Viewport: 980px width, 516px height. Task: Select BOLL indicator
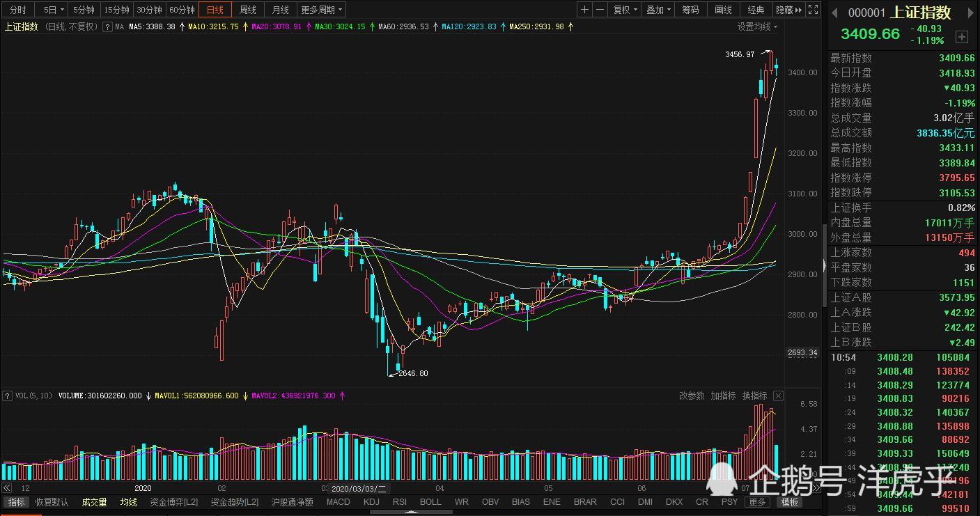click(430, 502)
